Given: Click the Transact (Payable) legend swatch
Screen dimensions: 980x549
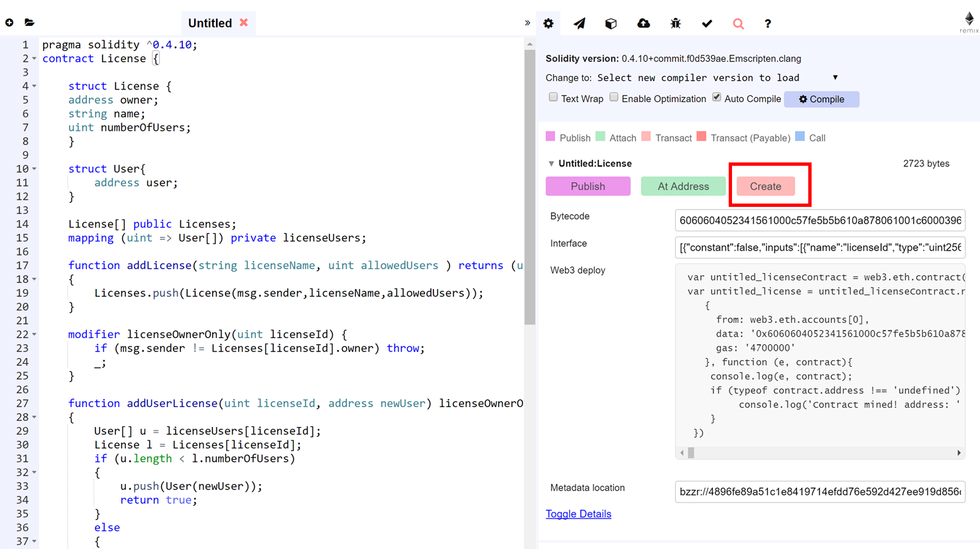Looking at the screenshot, I should pos(701,137).
